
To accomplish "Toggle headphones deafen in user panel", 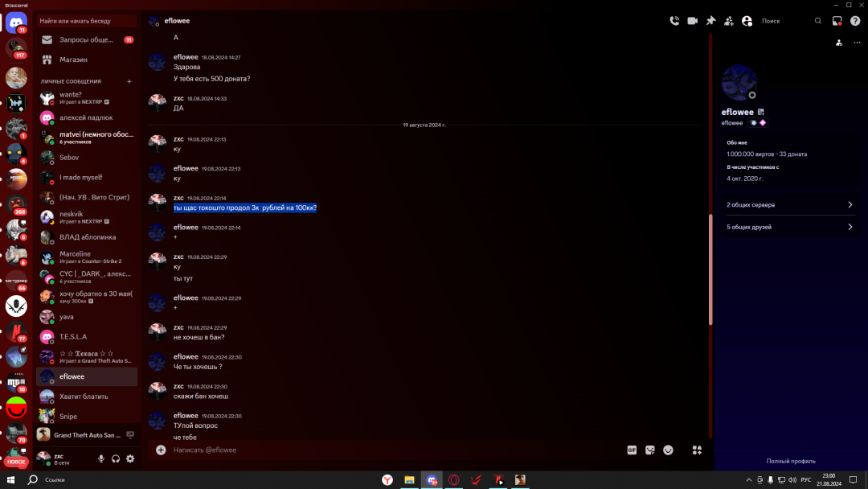I will tap(116, 458).
